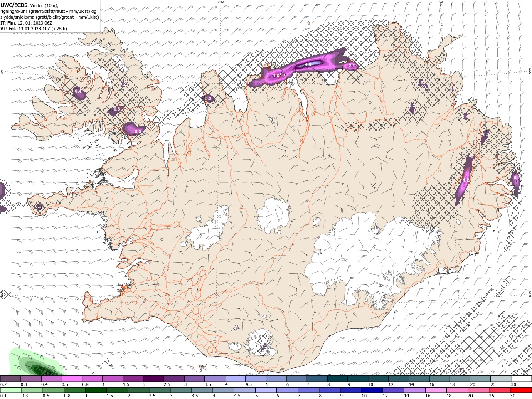The image size is (532, 399).
Task: Pick the bright red 30 rain scale swatch
Action: tap(521, 390)
